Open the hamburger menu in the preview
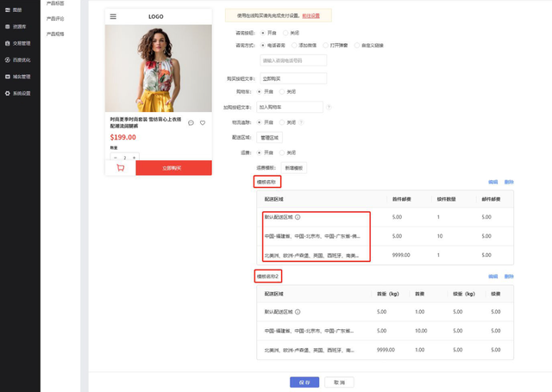The height and width of the screenshot is (392, 552). tap(113, 16)
